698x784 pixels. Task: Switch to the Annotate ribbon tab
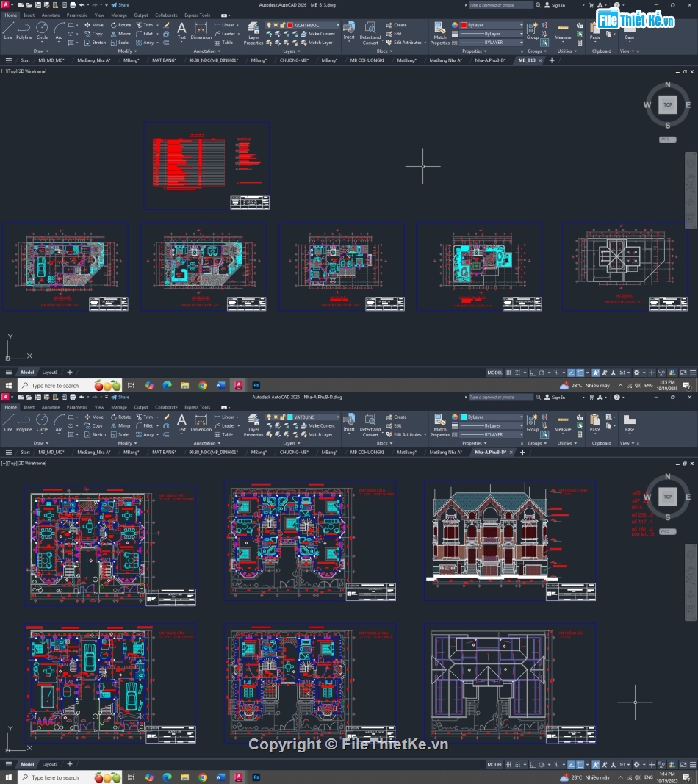50,15
